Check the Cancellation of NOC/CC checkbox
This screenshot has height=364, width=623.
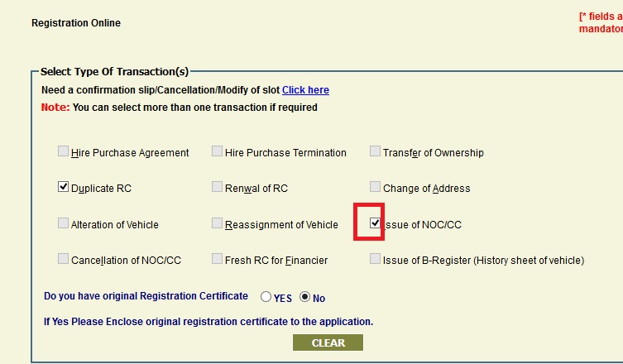(x=64, y=259)
